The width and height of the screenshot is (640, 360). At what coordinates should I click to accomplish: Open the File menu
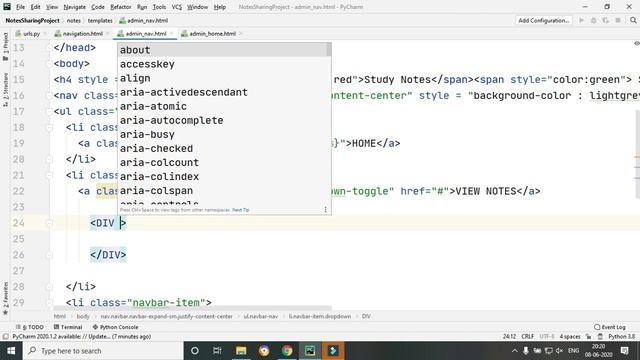pos(20,7)
